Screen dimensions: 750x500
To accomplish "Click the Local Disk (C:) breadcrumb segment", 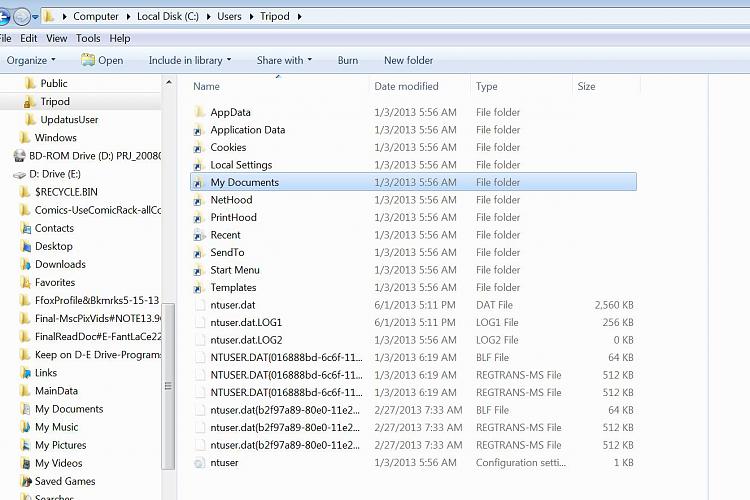I will (x=168, y=17).
